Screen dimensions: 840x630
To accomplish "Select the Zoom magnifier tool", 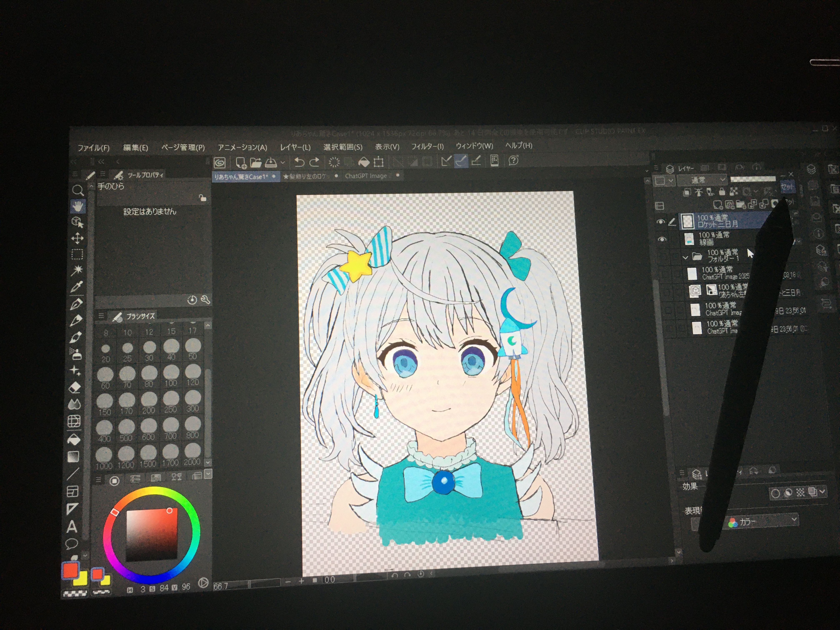I will tap(77, 190).
